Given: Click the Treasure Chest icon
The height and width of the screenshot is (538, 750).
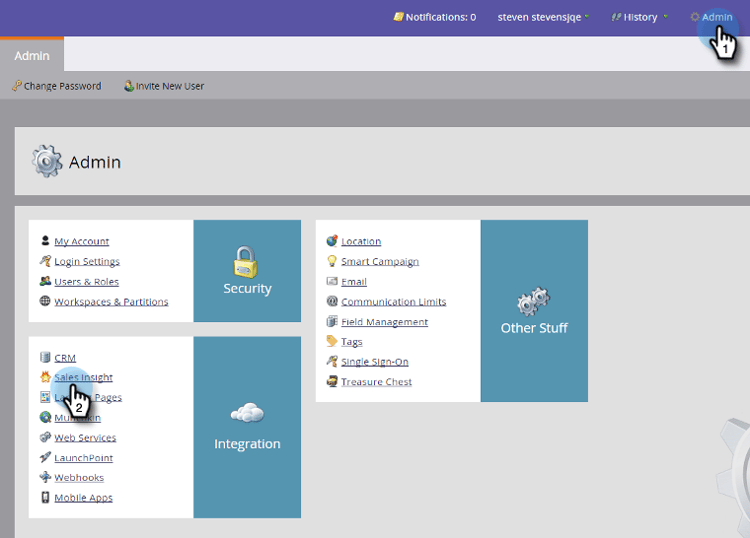Looking at the screenshot, I should 332,381.
